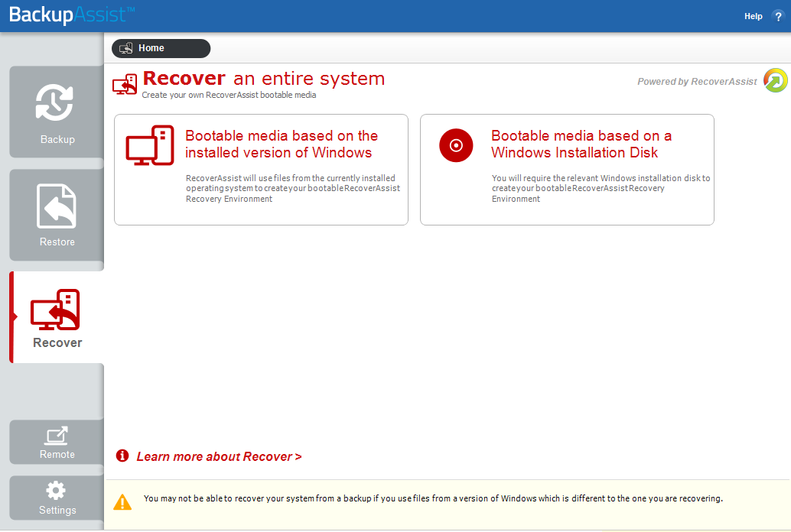Click the Backup circular arrows clock icon
The width and height of the screenshot is (791, 532).
point(54,102)
